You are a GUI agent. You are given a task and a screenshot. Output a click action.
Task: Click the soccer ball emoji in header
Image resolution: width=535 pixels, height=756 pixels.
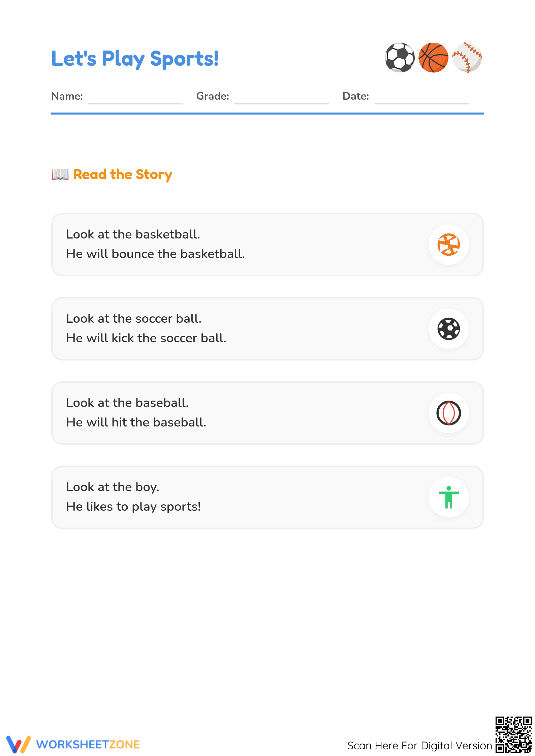[400, 58]
